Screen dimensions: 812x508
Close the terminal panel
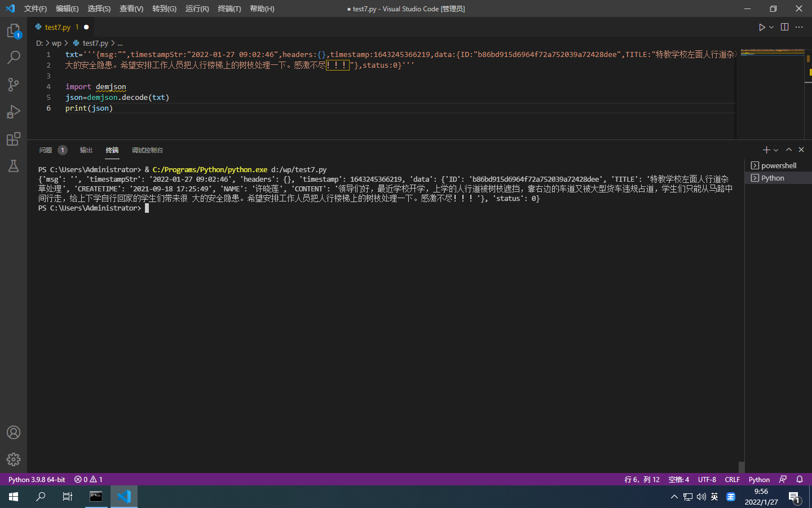click(x=801, y=150)
